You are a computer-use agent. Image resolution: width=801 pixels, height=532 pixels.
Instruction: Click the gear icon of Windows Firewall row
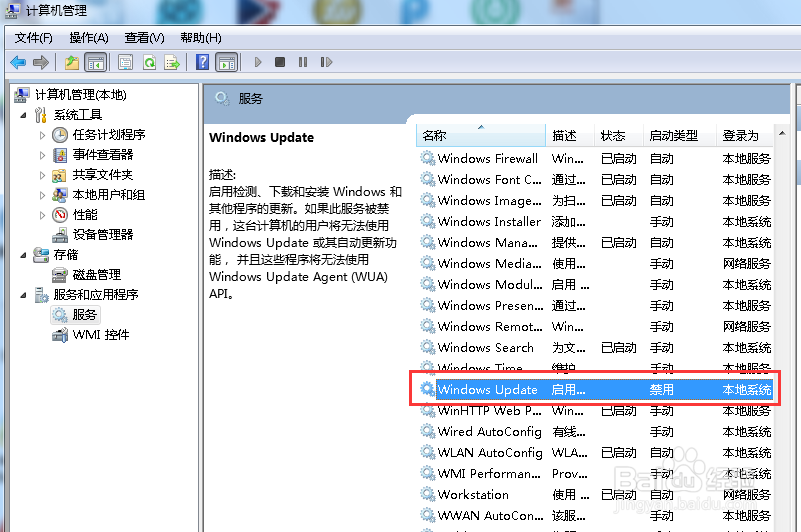point(427,158)
